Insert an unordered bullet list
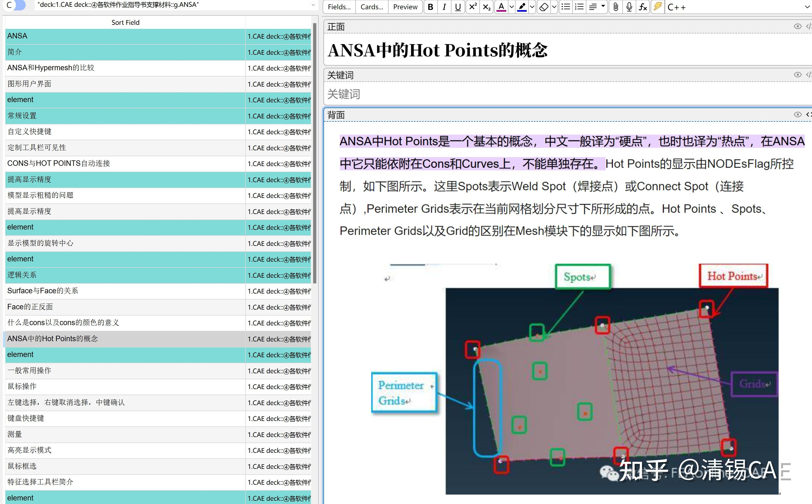The image size is (812, 504). pos(566,7)
